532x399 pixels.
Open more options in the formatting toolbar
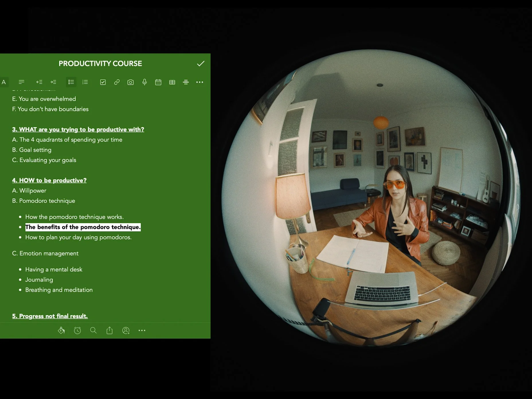(199, 82)
